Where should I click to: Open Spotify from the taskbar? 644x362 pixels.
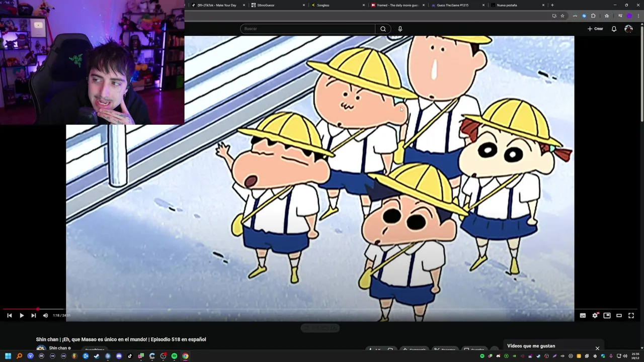point(174,356)
